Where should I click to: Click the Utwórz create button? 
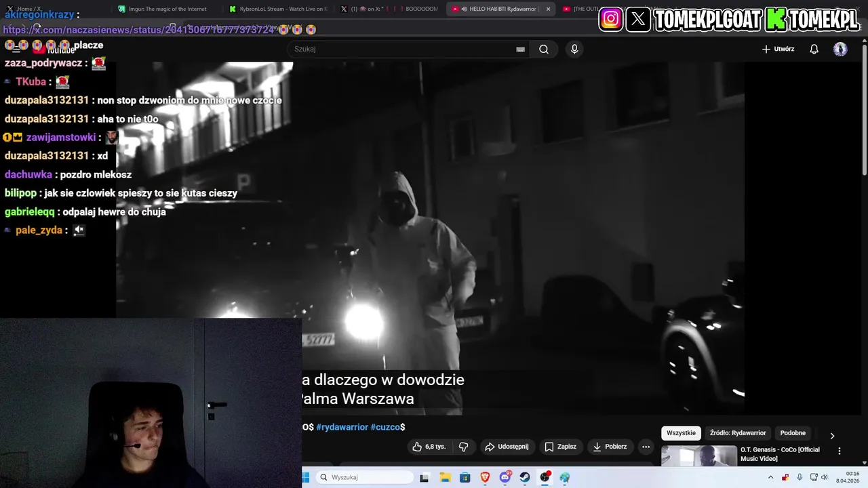(x=778, y=49)
